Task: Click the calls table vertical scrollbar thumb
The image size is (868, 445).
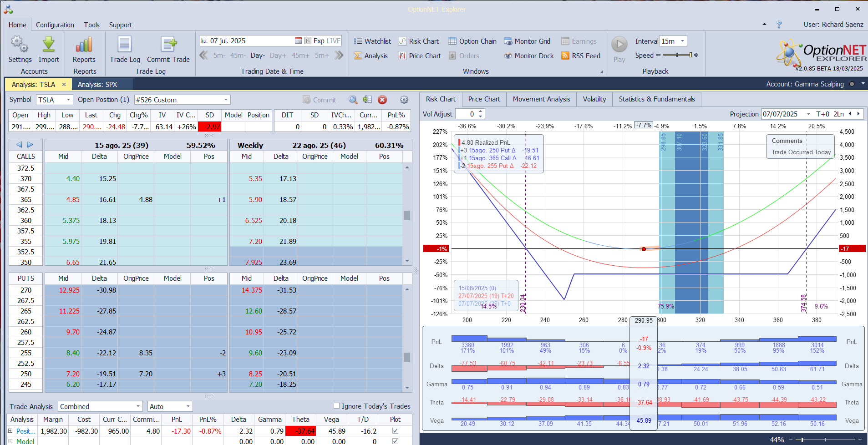Action: [x=407, y=215]
